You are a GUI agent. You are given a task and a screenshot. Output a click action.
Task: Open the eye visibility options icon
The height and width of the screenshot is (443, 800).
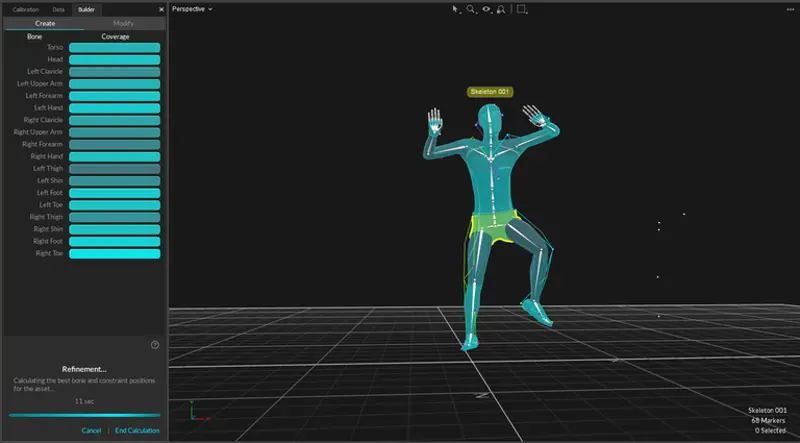click(x=486, y=9)
